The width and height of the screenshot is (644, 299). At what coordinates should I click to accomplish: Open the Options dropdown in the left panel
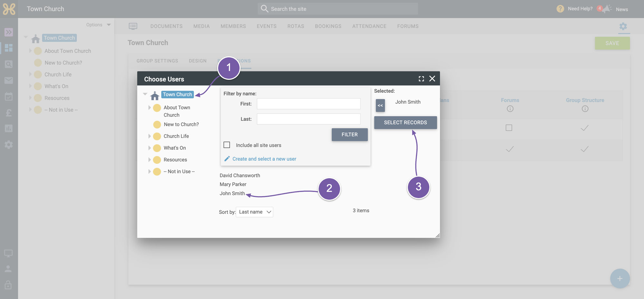pos(99,25)
